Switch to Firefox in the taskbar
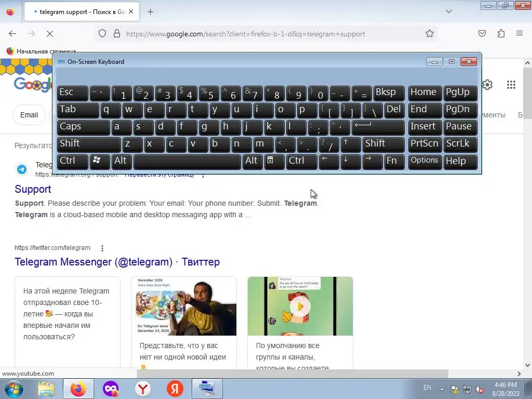This screenshot has height=399, width=532. [x=78, y=389]
